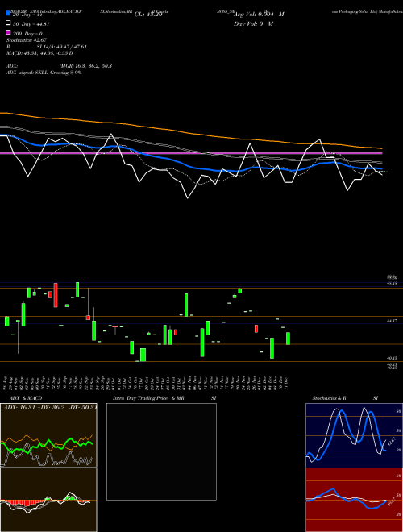Screen dimensions: 403x532
Task: Click the last green candlestick on the right
Action: click(288, 339)
